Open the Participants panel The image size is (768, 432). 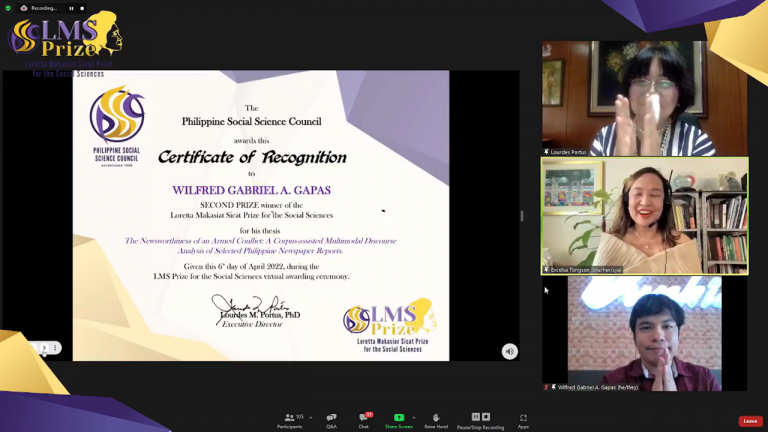tap(289, 420)
